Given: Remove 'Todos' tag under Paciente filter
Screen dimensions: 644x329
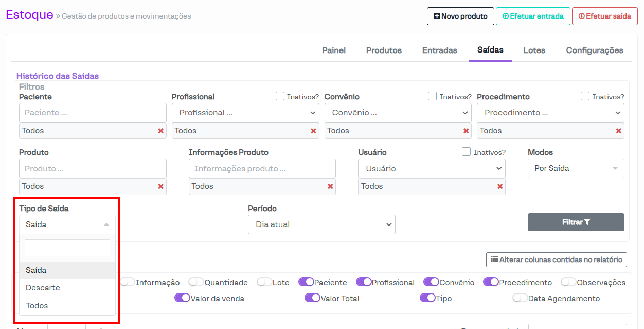Looking at the screenshot, I should point(160,131).
